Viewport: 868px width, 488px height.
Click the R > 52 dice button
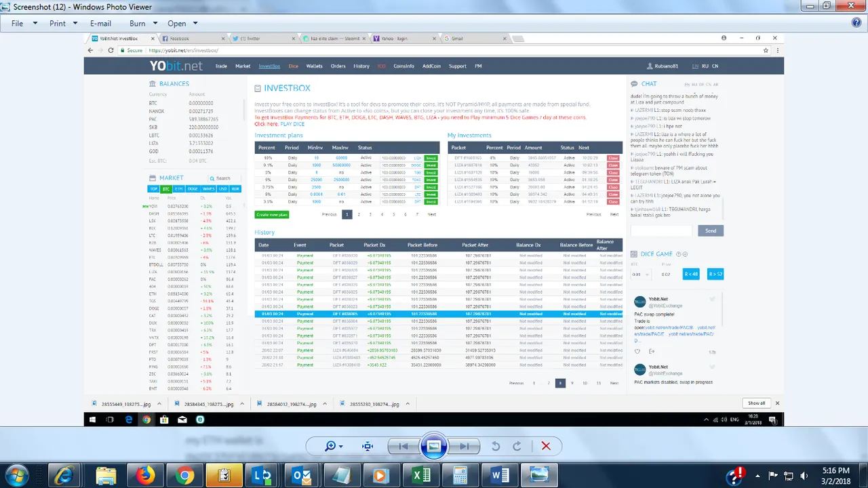715,274
